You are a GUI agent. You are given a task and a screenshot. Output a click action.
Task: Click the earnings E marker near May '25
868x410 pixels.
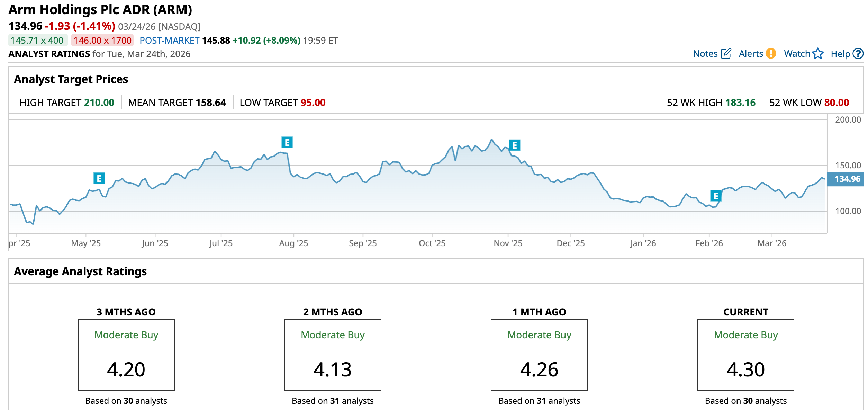tap(99, 178)
